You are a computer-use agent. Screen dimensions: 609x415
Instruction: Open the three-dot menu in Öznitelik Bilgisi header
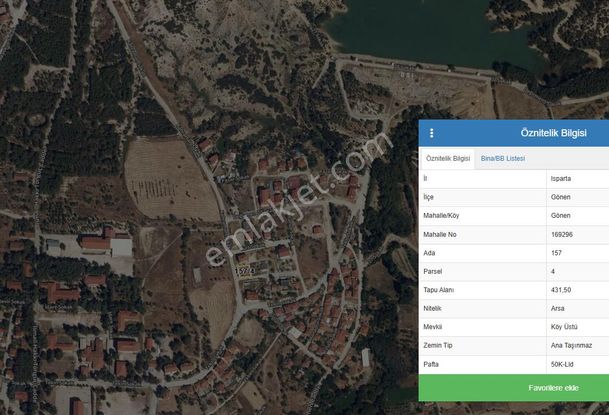(x=432, y=133)
